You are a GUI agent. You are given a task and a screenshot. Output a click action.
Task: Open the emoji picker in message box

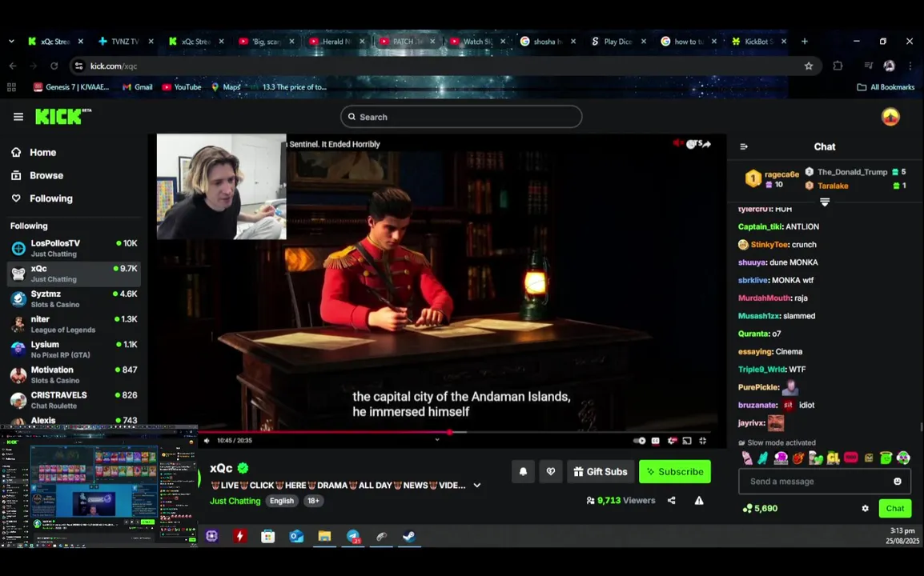coord(898,481)
